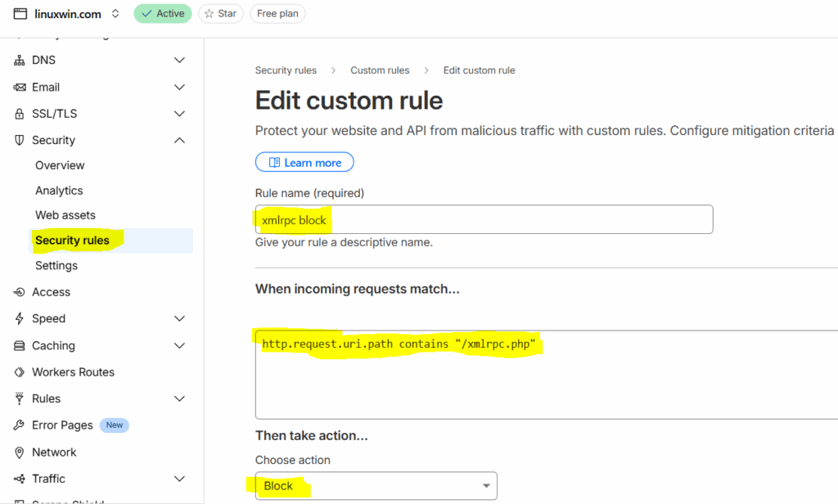
Task: Expand the Speed section chevron
Action: coord(179,318)
